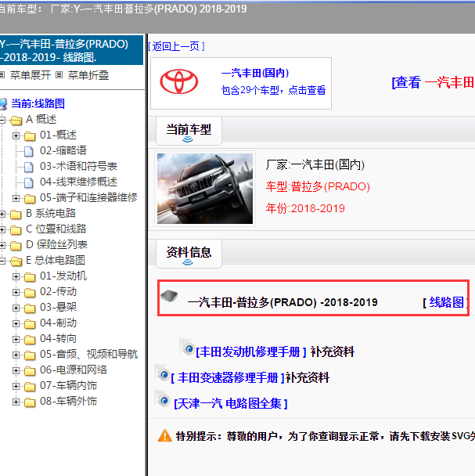Select the 当前车型 tab

(189, 131)
